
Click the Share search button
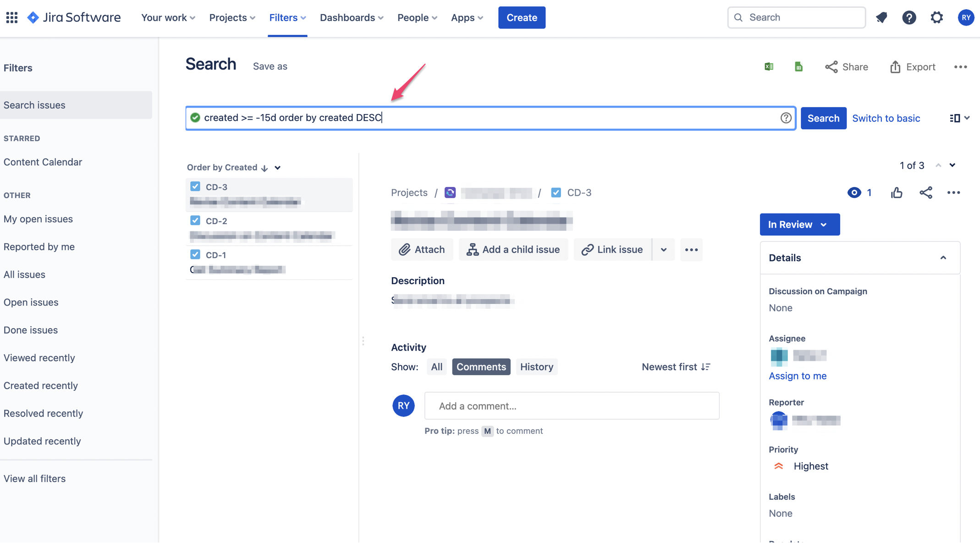coord(846,67)
